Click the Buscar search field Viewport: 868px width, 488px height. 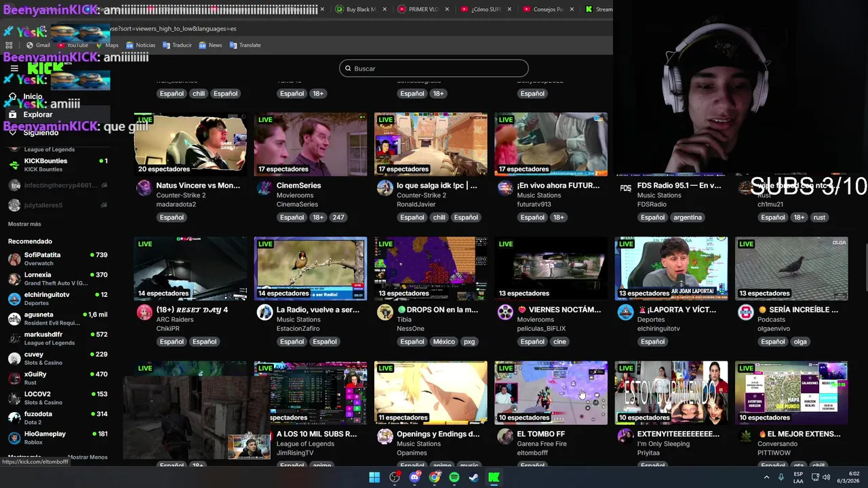coord(433,68)
